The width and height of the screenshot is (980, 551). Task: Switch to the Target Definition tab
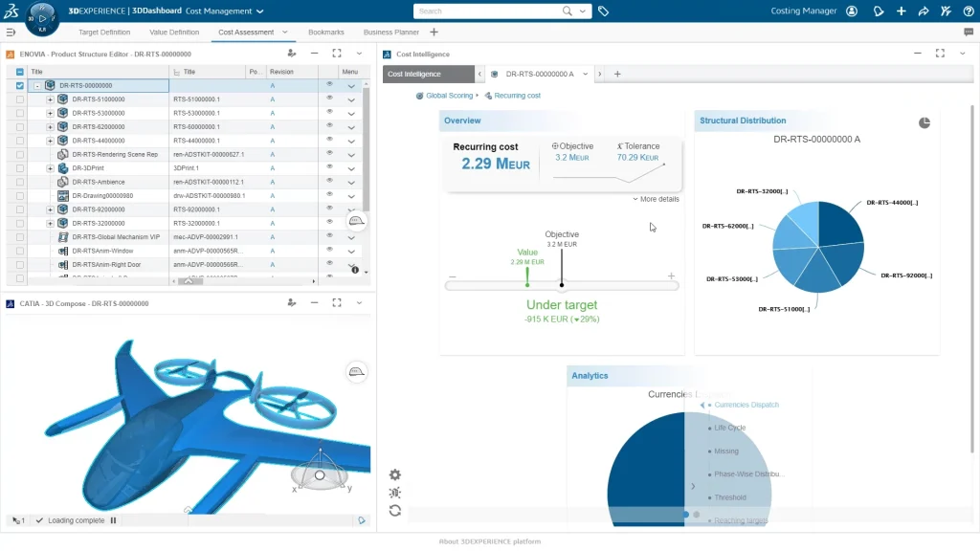pyautogui.click(x=104, y=33)
